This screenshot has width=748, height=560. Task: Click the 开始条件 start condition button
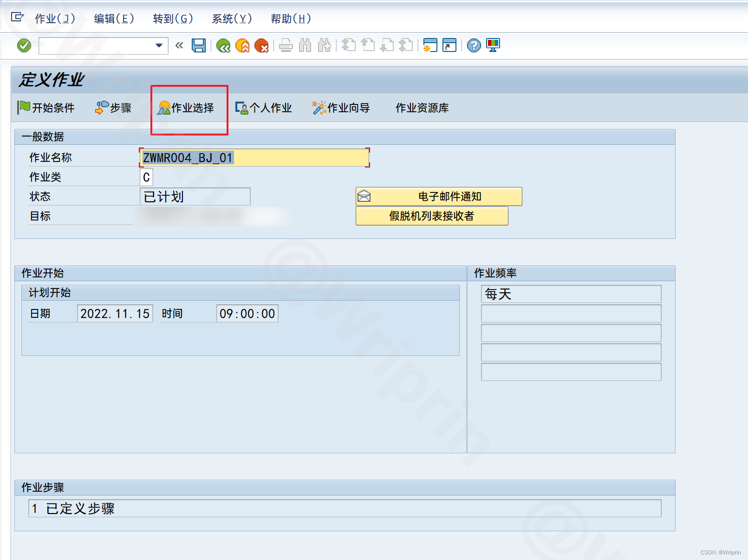46,108
